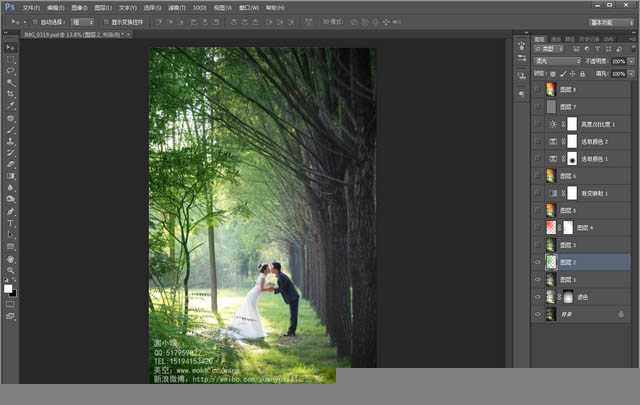Select the Horizontal Type tool
Image resolution: width=640 pixels, height=405 pixels.
click(x=10, y=223)
